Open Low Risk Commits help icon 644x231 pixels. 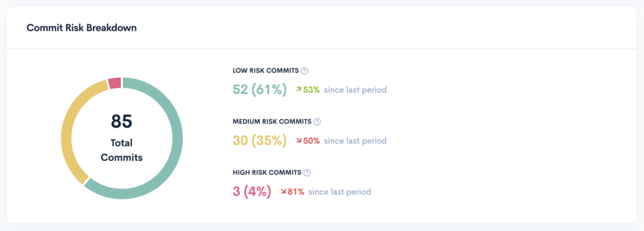point(304,71)
